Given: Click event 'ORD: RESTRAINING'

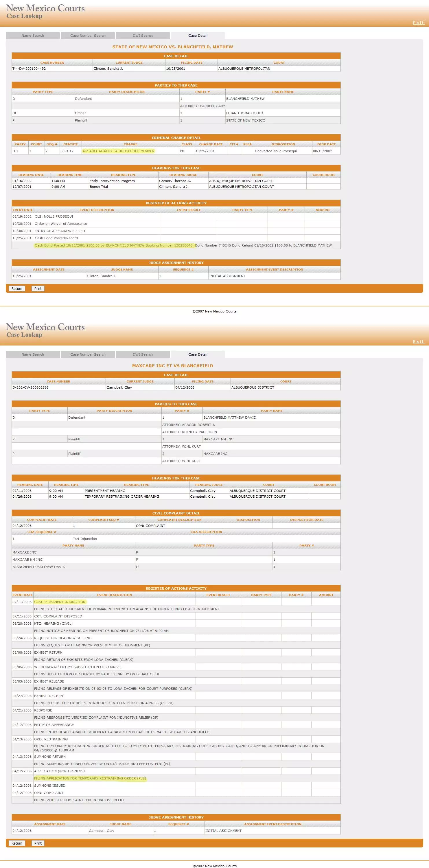Looking at the screenshot, I should coord(51,739).
